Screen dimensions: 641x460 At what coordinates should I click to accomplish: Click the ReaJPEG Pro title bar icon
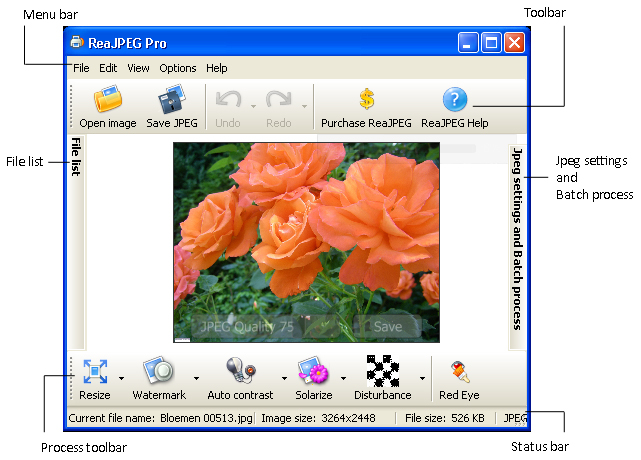[76, 42]
